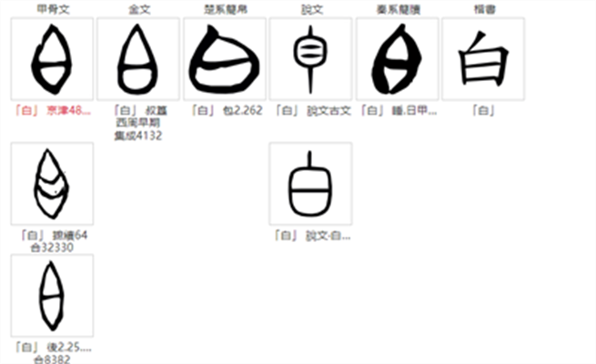Follow the 「白」包2.262 caption link
The image size is (596, 364).
(x=227, y=111)
